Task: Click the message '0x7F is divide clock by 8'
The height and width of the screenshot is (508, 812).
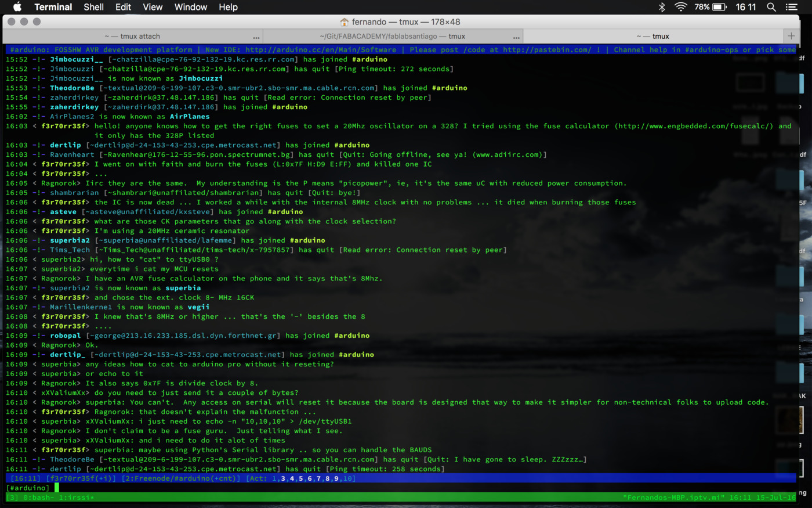Action: (172, 383)
